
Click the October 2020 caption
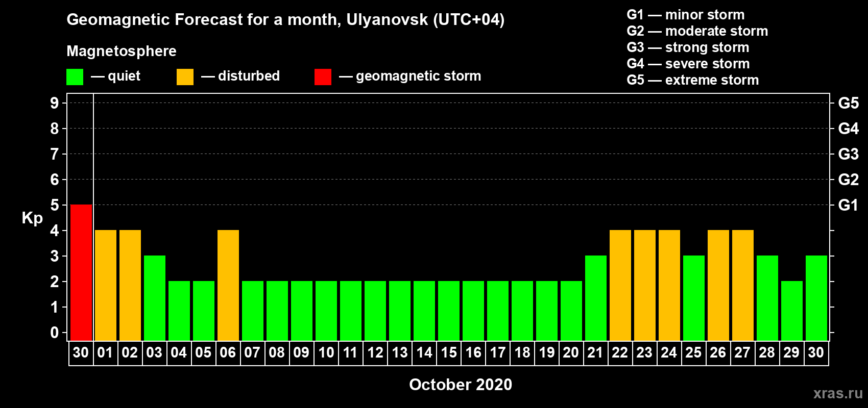tap(461, 385)
